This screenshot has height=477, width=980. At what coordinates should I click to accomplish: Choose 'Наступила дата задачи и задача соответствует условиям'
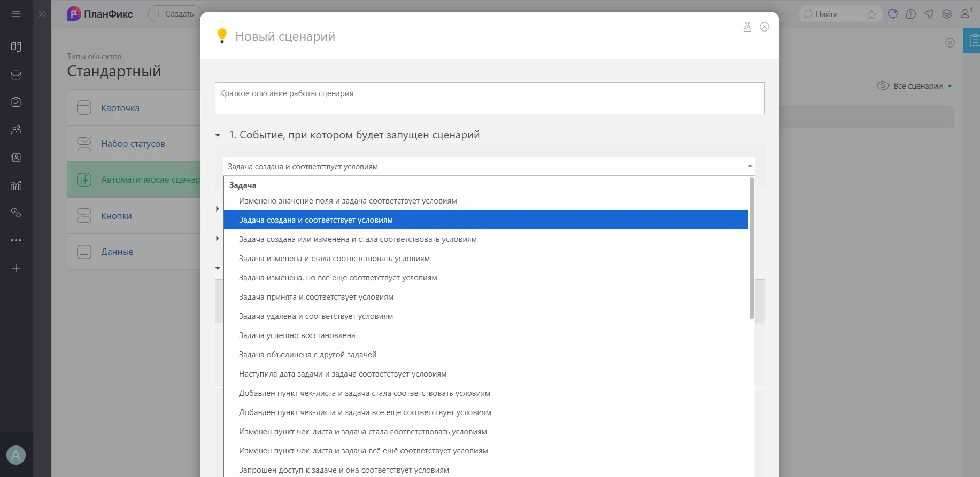point(486,374)
